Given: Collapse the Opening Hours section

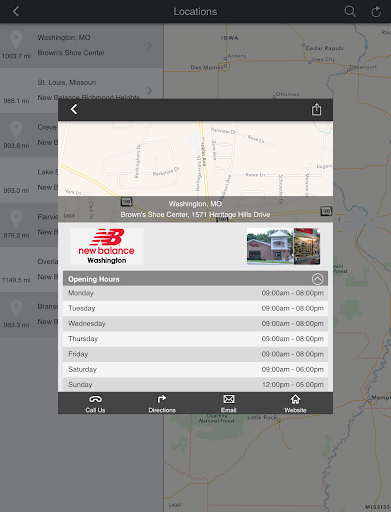Looking at the screenshot, I should (317, 279).
